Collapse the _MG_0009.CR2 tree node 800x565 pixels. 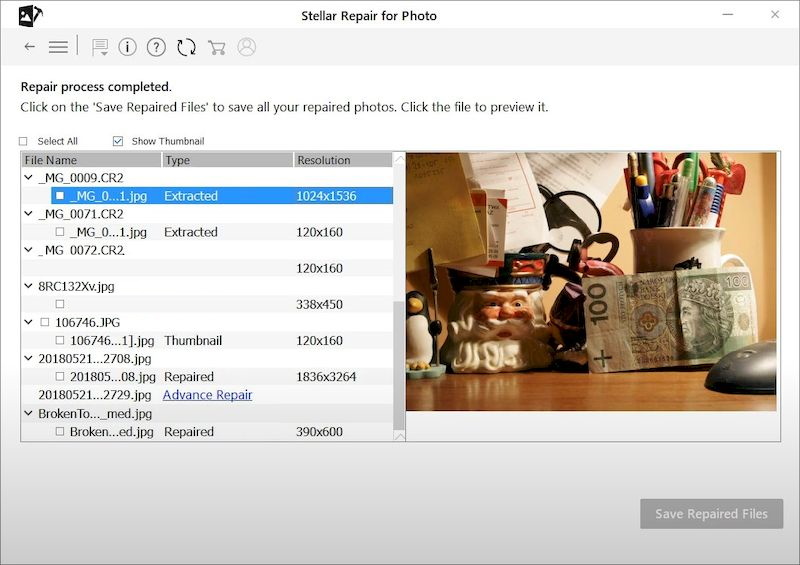(x=29, y=177)
